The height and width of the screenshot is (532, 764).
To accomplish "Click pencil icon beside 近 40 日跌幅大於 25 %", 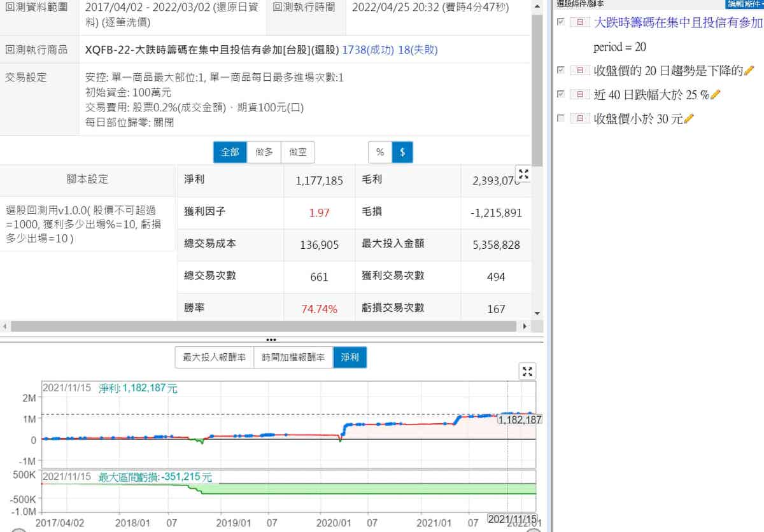I will click(x=715, y=95).
